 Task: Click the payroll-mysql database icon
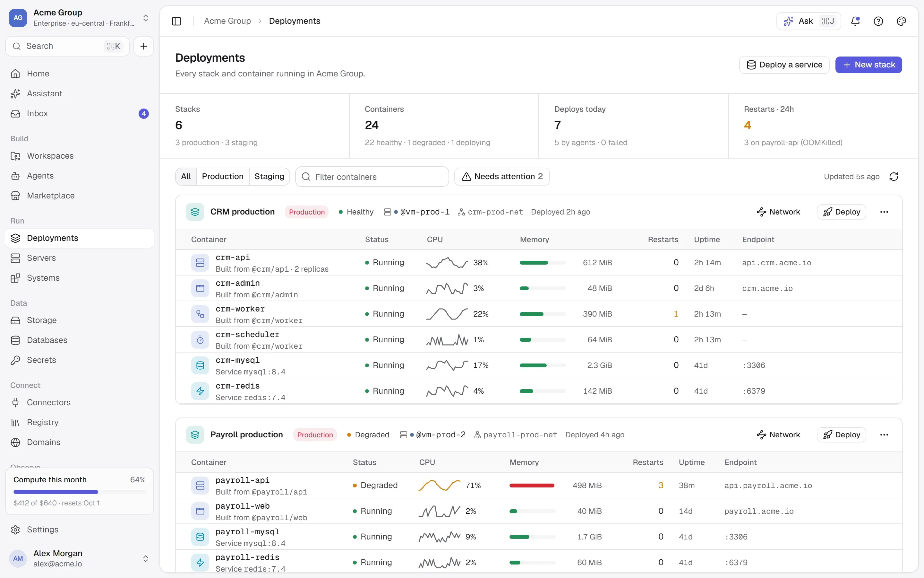(x=200, y=537)
